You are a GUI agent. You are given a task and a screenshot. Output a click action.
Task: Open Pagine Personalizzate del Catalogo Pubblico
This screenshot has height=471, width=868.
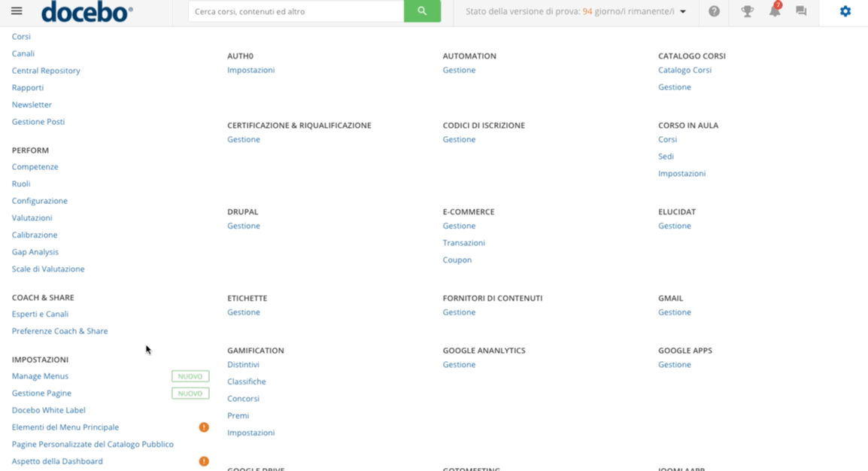click(93, 445)
